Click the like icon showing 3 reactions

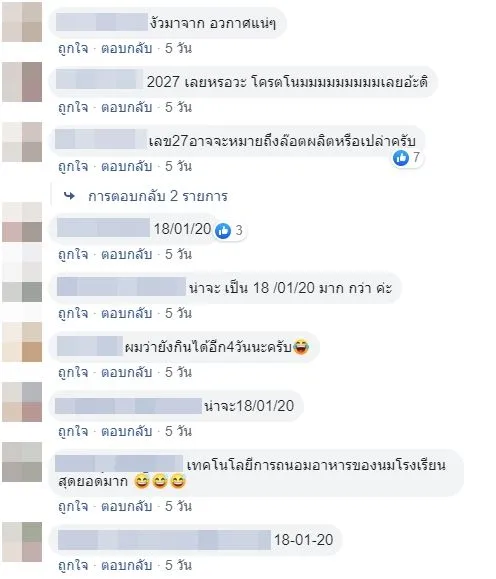point(223,231)
